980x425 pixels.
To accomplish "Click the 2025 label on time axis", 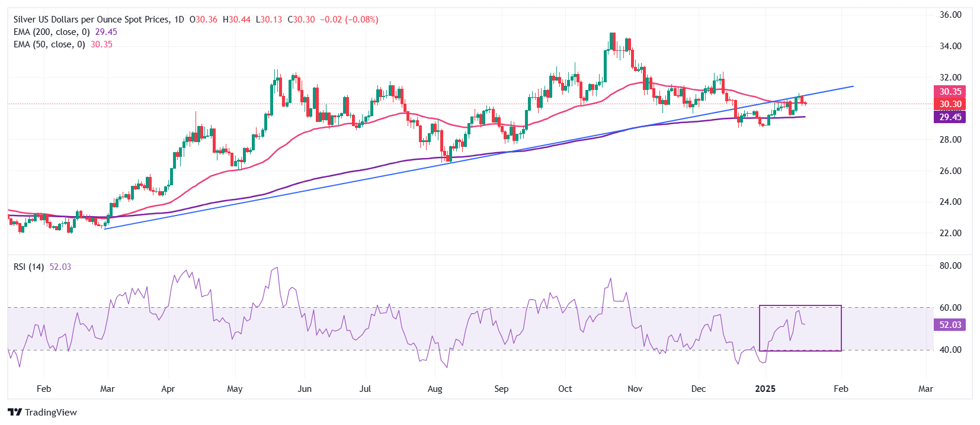I will pyautogui.click(x=765, y=389).
